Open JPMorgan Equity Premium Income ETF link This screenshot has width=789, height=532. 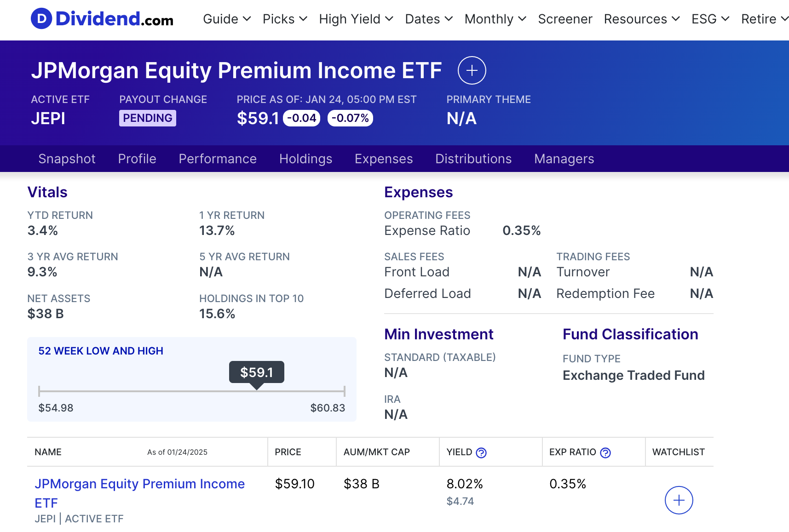(140, 493)
